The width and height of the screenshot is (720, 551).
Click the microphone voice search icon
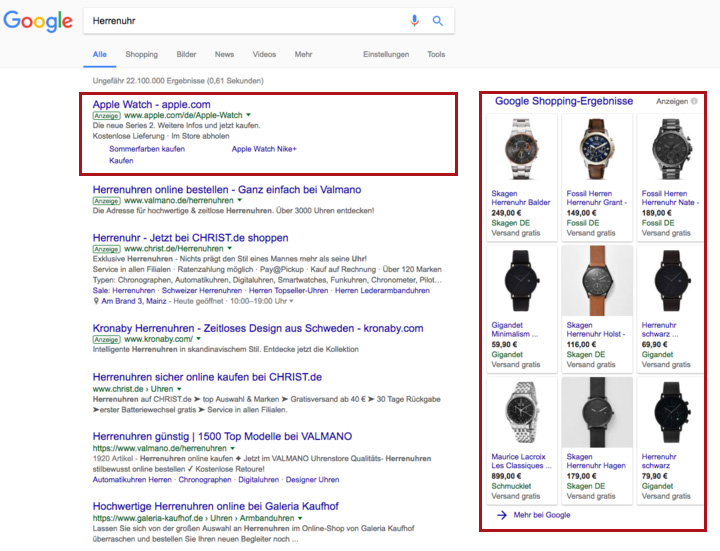coord(414,21)
